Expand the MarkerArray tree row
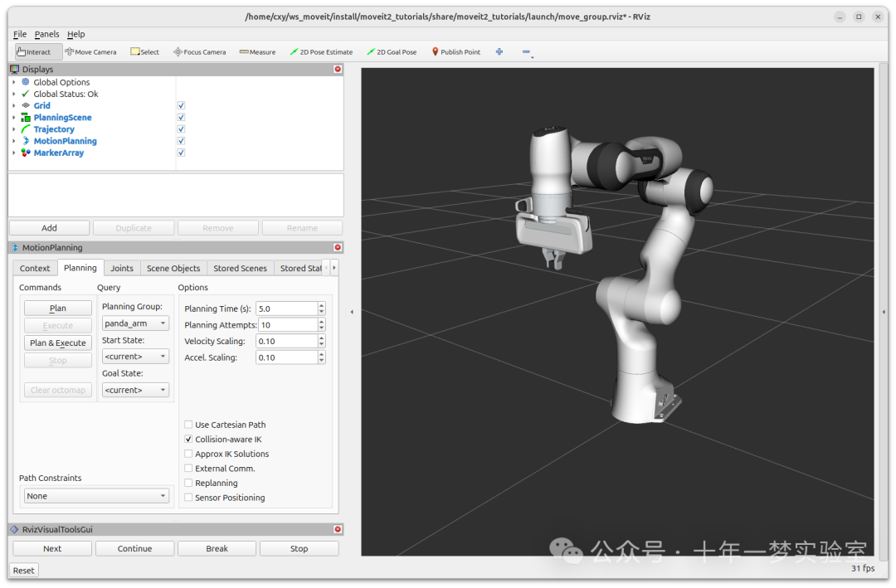This screenshot has height=588, width=896. (x=14, y=153)
